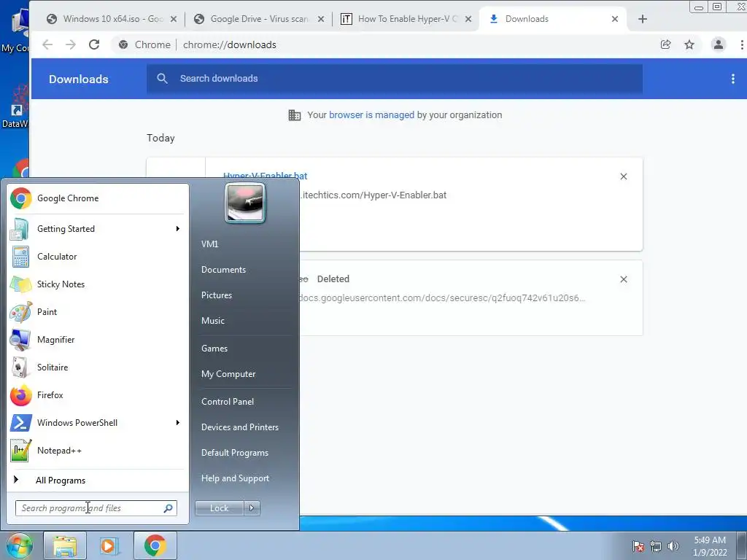747x560 pixels.
Task: Open Control Panel from Start menu
Action: tap(228, 402)
